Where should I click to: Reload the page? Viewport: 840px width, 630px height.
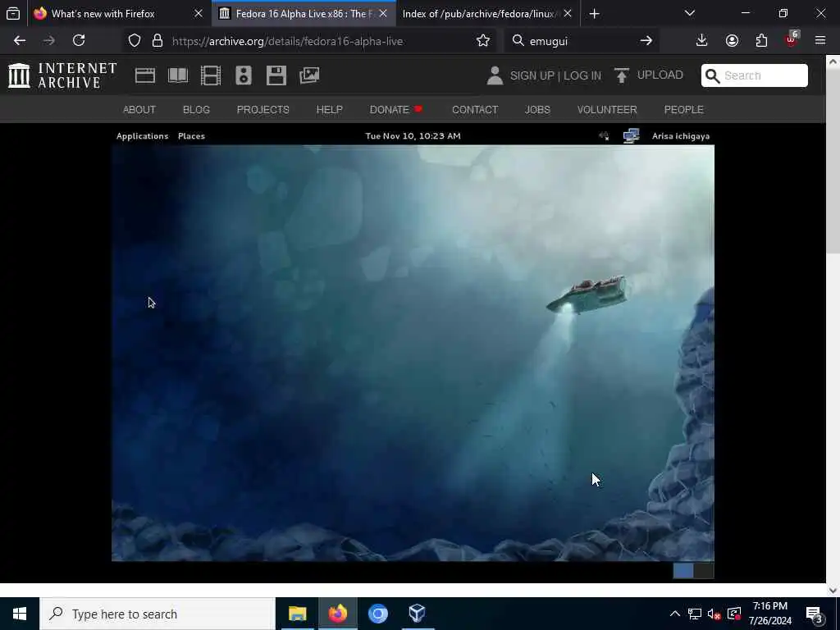(x=79, y=41)
